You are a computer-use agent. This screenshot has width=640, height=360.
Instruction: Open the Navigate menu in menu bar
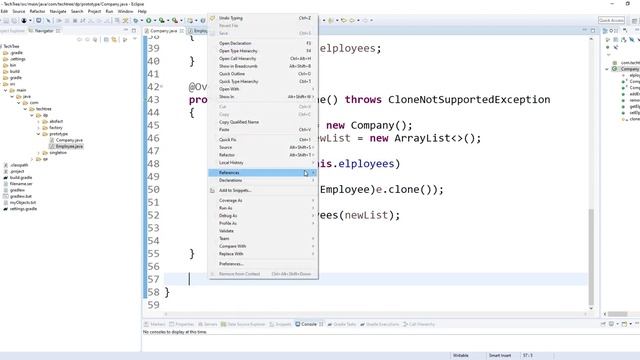point(58,11)
